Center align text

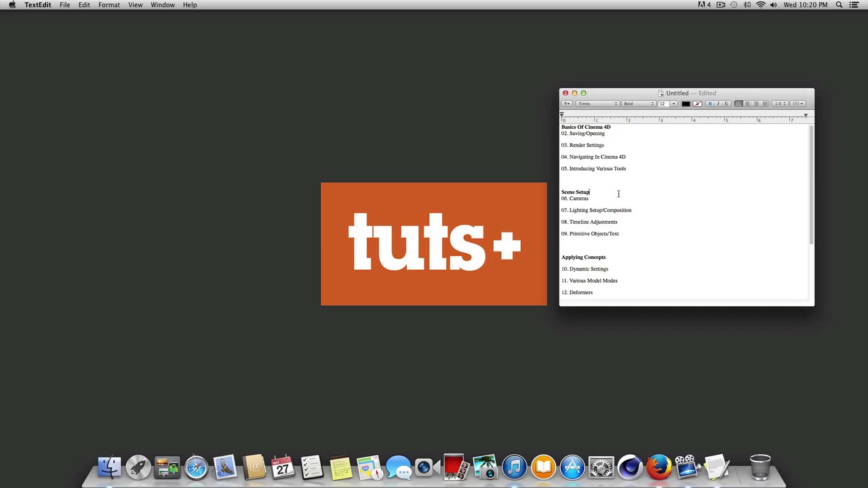coord(747,104)
